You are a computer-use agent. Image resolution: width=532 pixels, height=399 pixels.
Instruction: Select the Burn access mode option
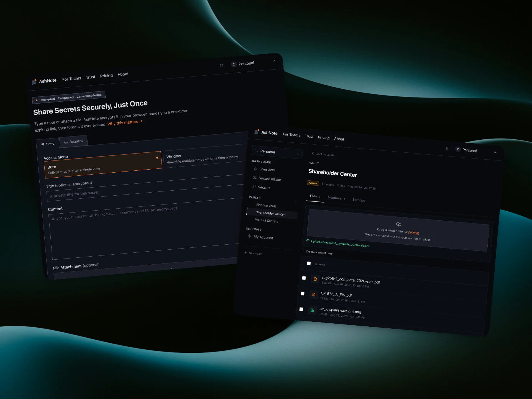point(103,165)
